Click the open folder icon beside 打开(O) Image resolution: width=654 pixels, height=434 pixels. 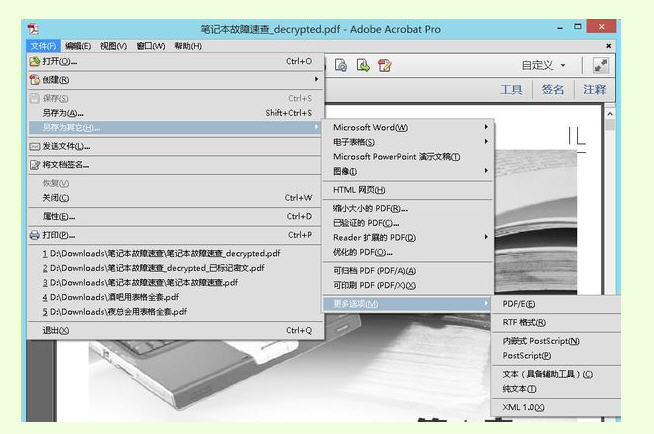[35, 61]
